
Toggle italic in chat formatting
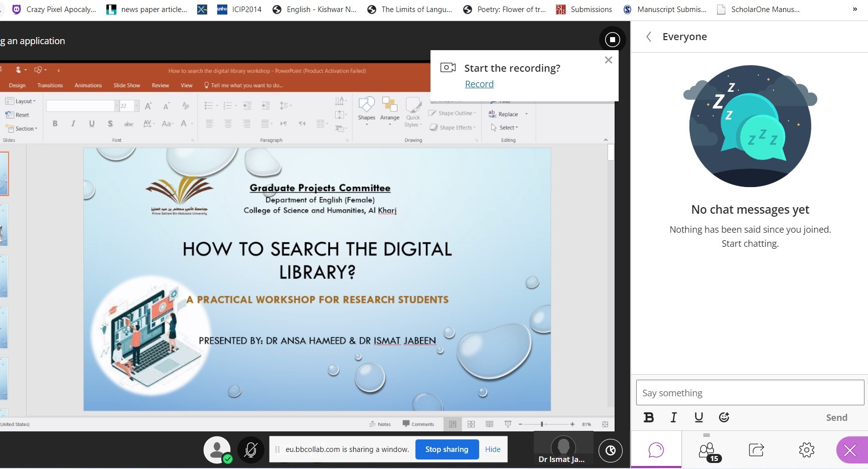pyautogui.click(x=673, y=417)
